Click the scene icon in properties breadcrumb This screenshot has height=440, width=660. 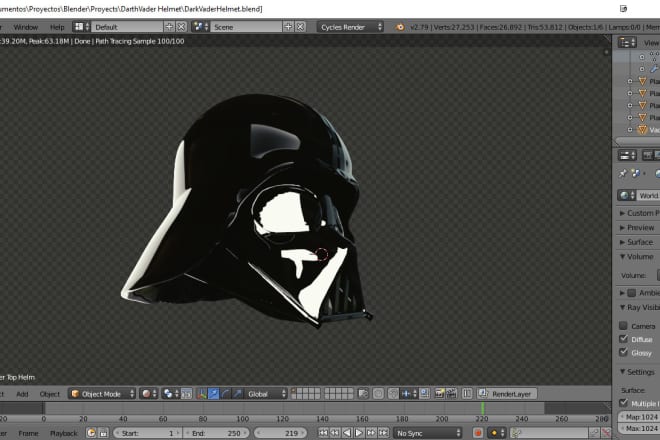tap(635, 173)
